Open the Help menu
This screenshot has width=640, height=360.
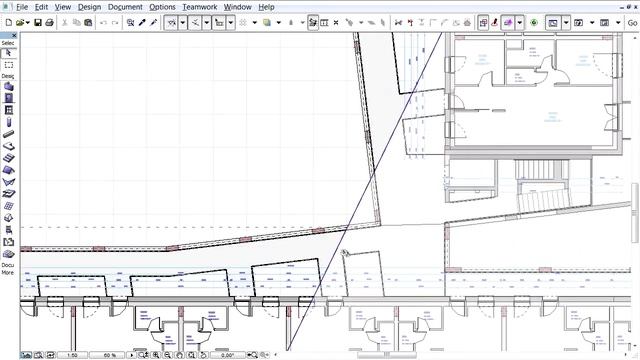pyautogui.click(x=266, y=7)
